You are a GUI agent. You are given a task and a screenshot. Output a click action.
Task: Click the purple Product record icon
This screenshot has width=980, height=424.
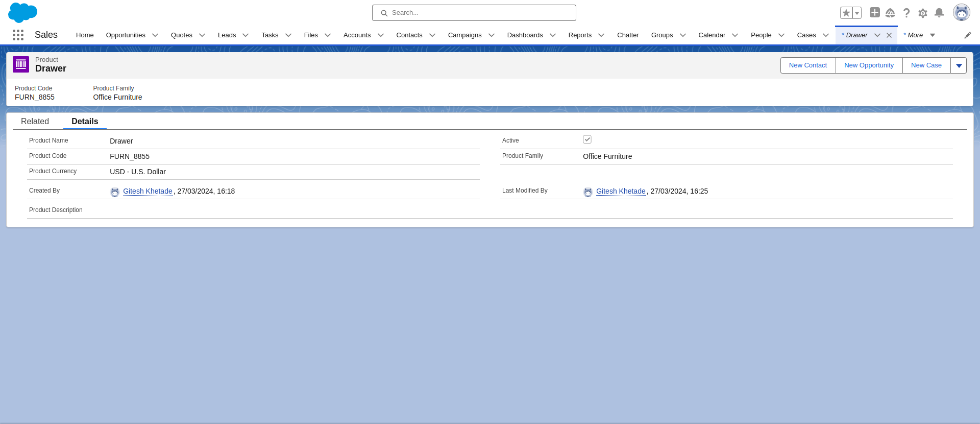(21, 64)
